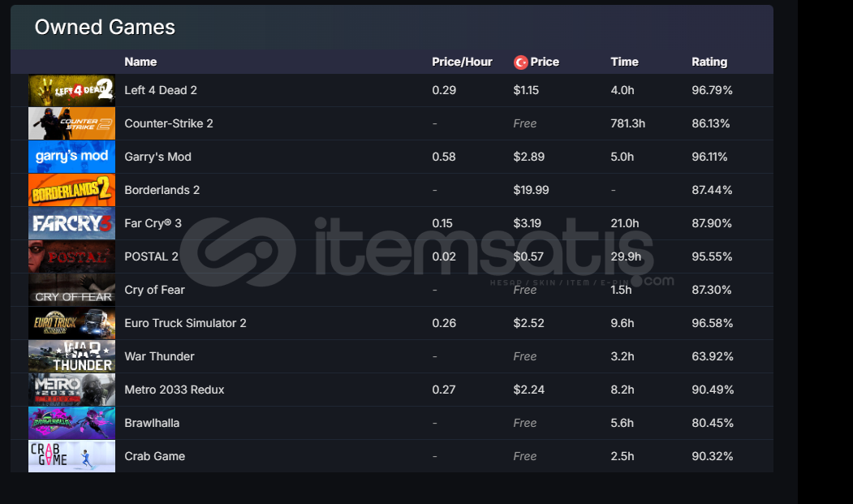
Task: Click the Turkish flag icon beside Price
Action: 521,62
